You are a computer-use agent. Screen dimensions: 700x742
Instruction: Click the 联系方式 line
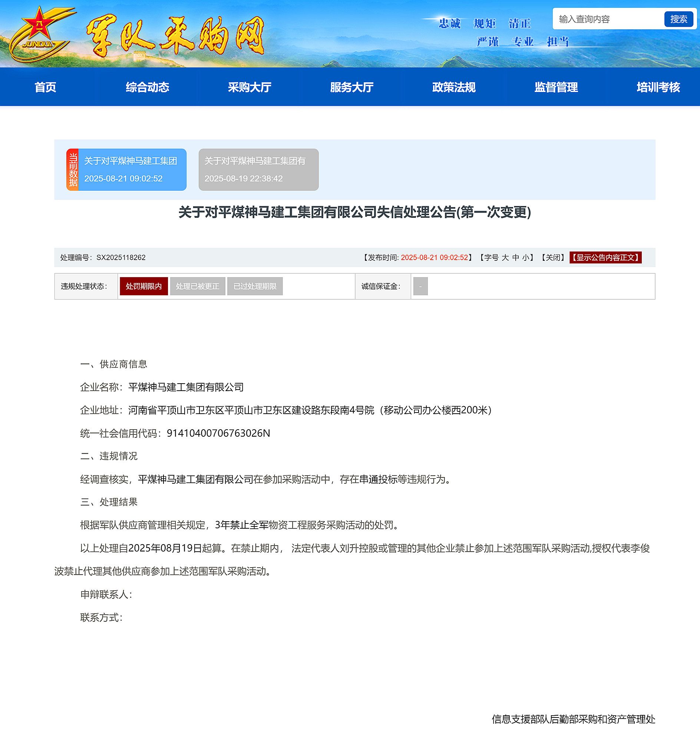tap(102, 617)
